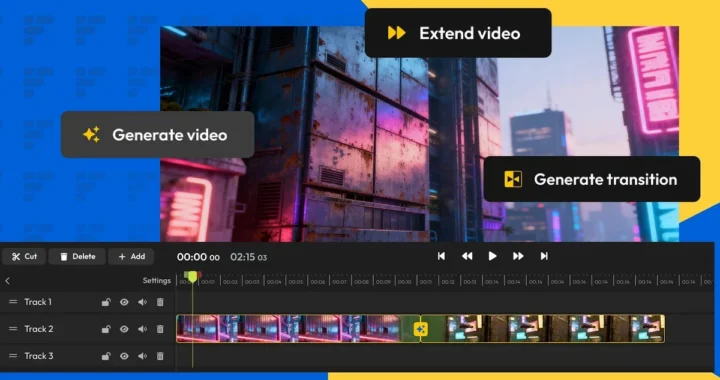Click the Generate transition button
The image size is (720, 380).
click(x=592, y=179)
